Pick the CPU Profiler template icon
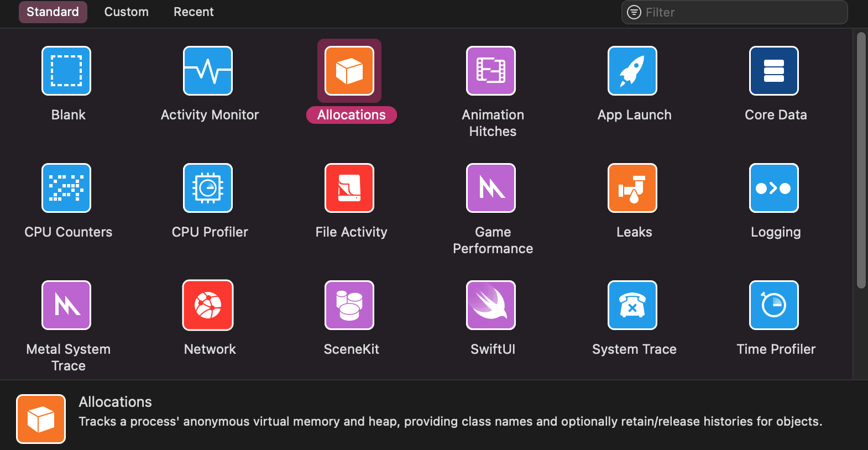The width and height of the screenshot is (868, 450). (208, 188)
